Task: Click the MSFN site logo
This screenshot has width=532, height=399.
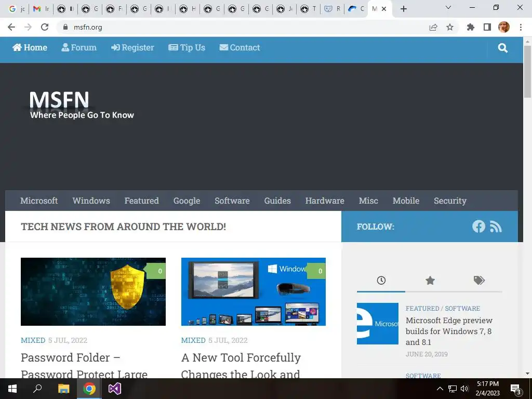Action: pyautogui.click(x=82, y=105)
